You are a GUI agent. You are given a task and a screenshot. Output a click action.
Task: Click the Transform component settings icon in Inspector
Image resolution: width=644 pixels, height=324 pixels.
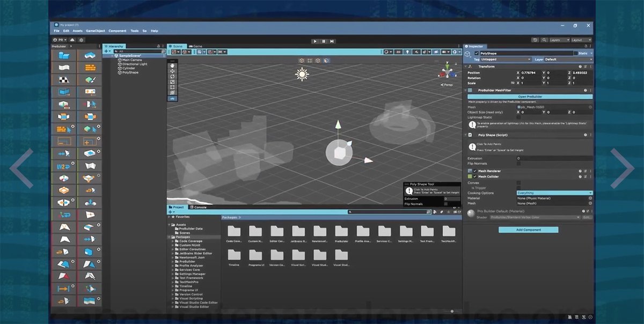pos(590,66)
